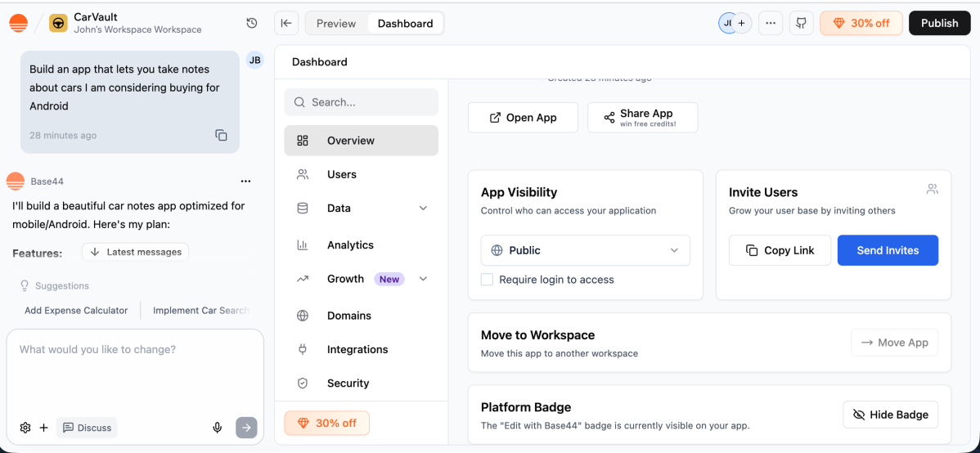The height and width of the screenshot is (453, 980).
Task: Start voice input with microphone icon
Action: click(218, 428)
